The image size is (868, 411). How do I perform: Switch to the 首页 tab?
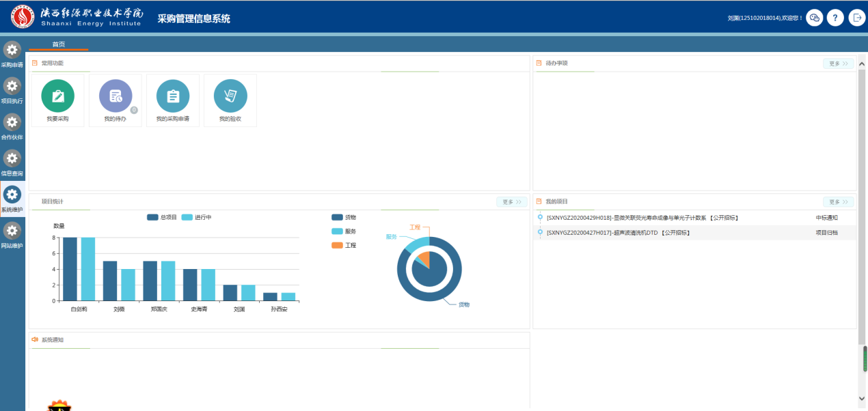[59, 44]
